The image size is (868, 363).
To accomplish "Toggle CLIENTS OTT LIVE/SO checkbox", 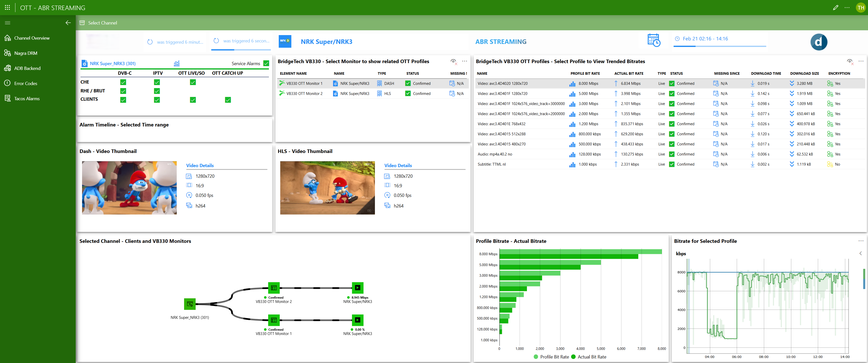I will [193, 100].
